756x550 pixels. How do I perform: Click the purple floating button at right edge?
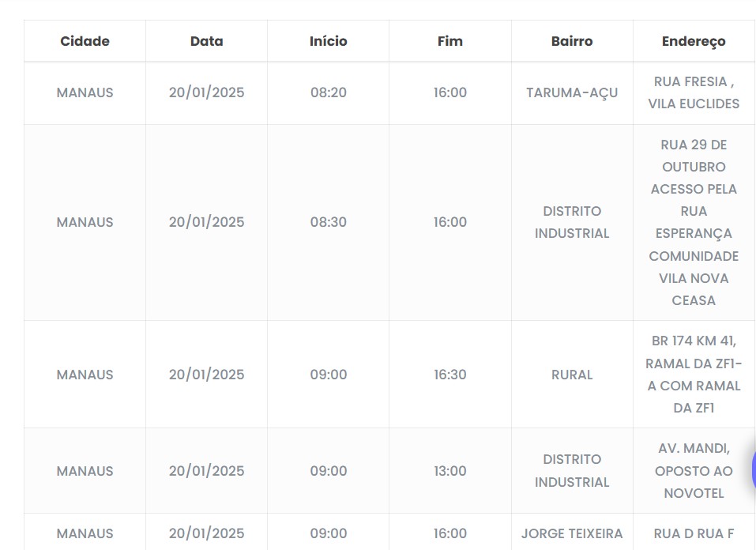(752, 470)
